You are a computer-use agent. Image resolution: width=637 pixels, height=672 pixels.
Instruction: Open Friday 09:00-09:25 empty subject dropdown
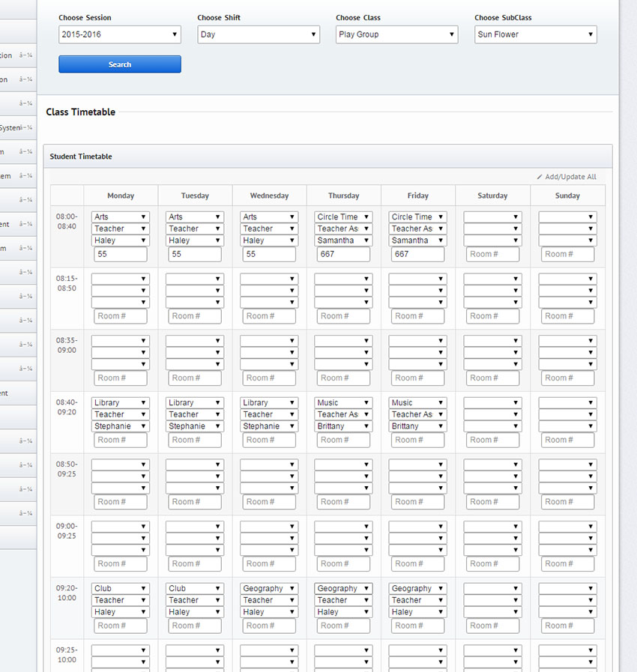pos(417,526)
